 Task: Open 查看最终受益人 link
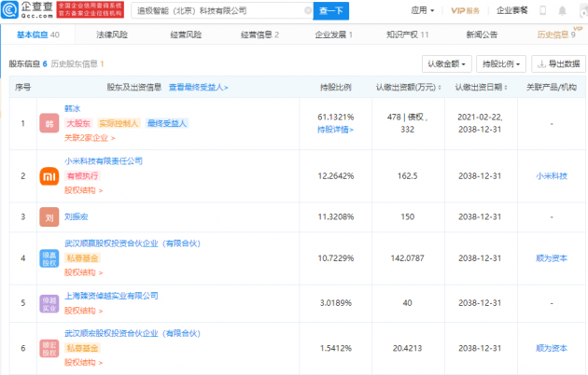[199, 88]
